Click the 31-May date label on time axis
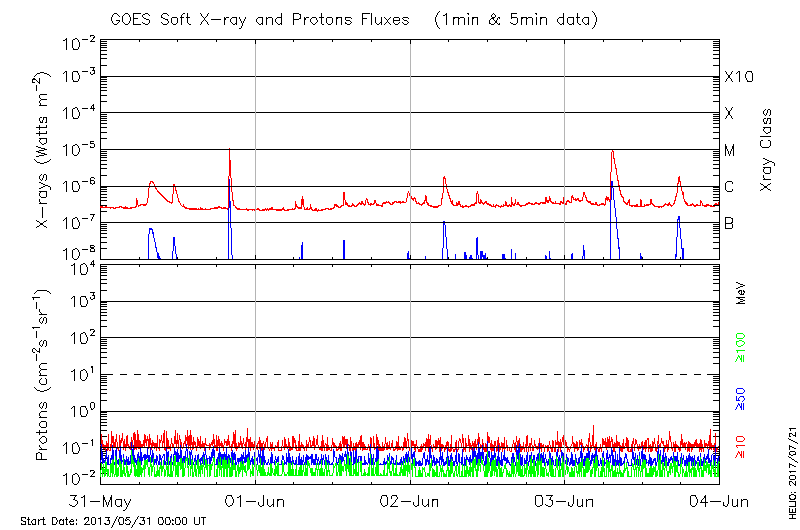The image size is (800, 530). tap(101, 500)
